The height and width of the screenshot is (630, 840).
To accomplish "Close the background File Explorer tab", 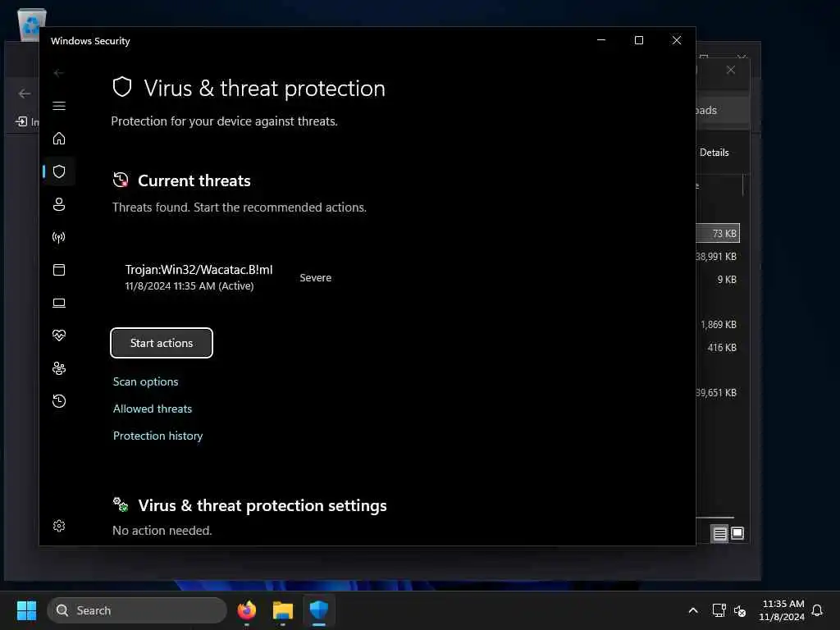I will pos(730,71).
